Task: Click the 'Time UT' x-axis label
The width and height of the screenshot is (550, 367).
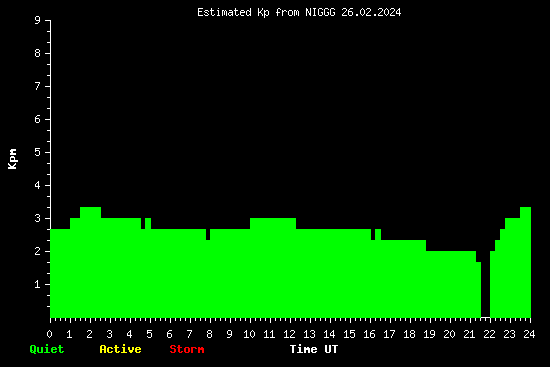Action: click(314, 349)
